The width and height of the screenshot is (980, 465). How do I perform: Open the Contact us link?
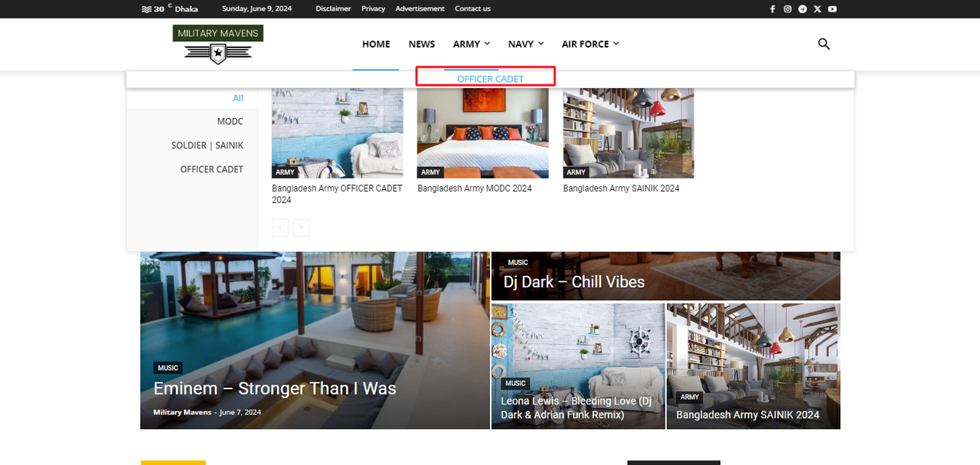pyautogui.click(x=472, y=8)
